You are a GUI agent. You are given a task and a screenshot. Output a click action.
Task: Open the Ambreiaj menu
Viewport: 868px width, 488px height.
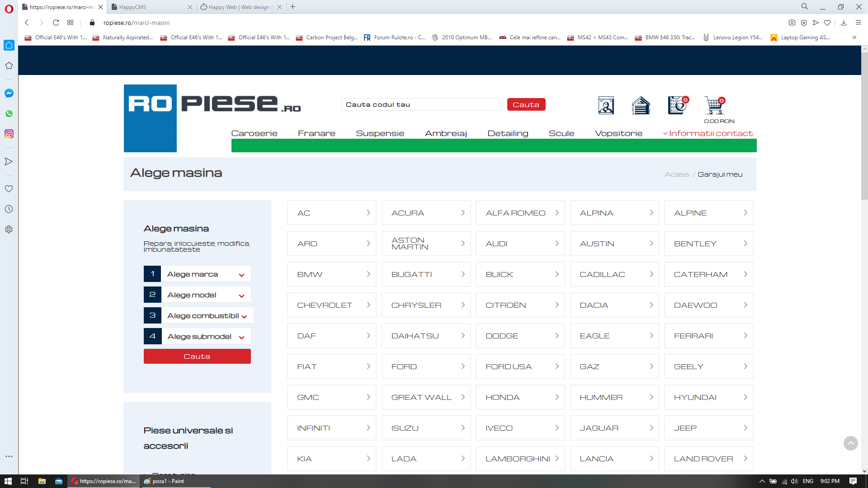(446, 133)
